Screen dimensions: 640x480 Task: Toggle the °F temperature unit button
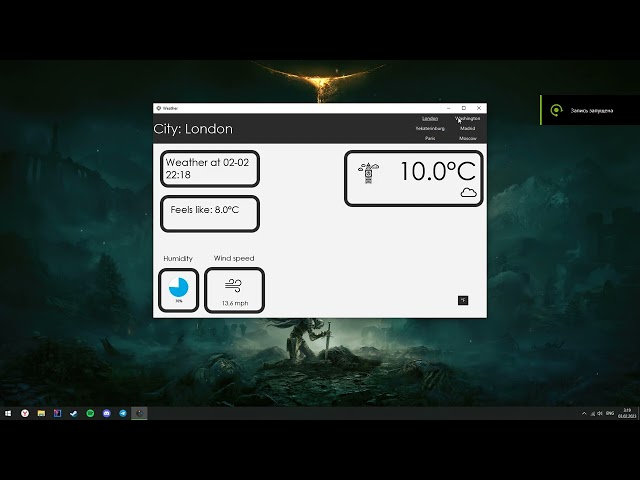pyautogui.click(x=463, y=300)
